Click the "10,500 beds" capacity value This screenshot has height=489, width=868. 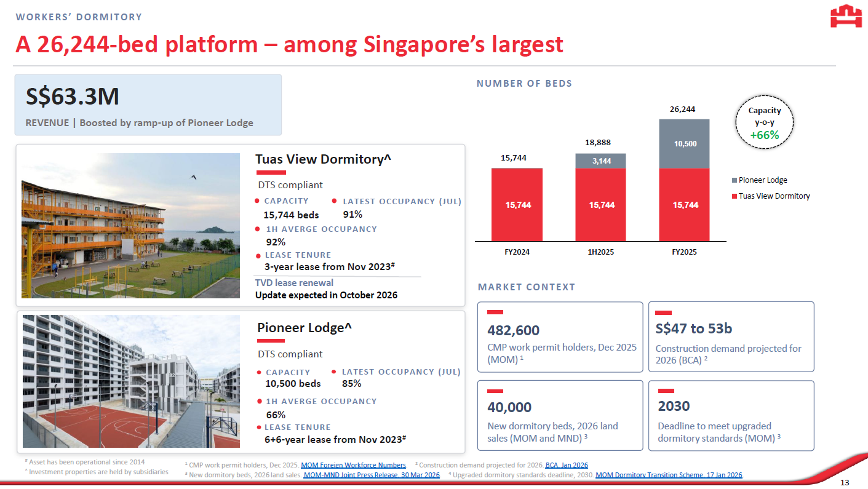(293, 384)
